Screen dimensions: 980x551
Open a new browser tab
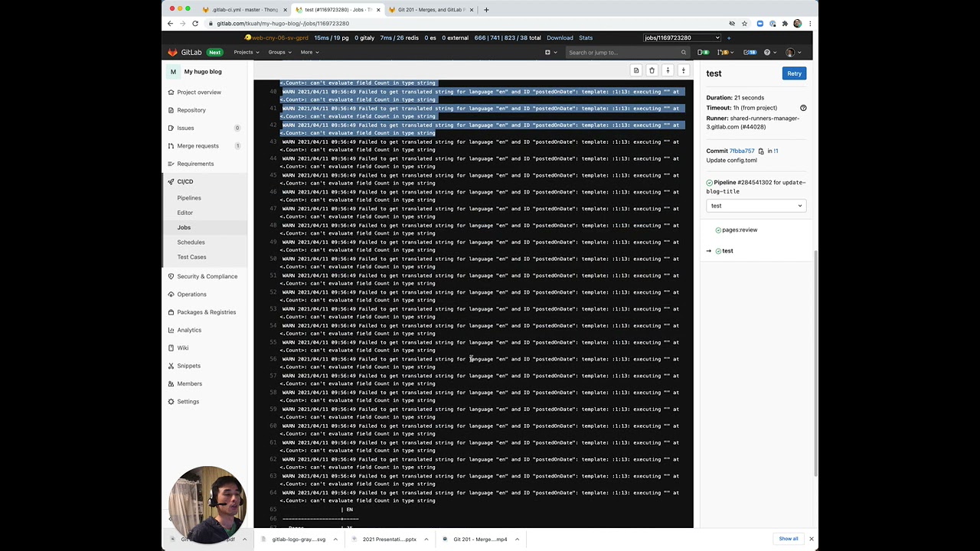486,10
